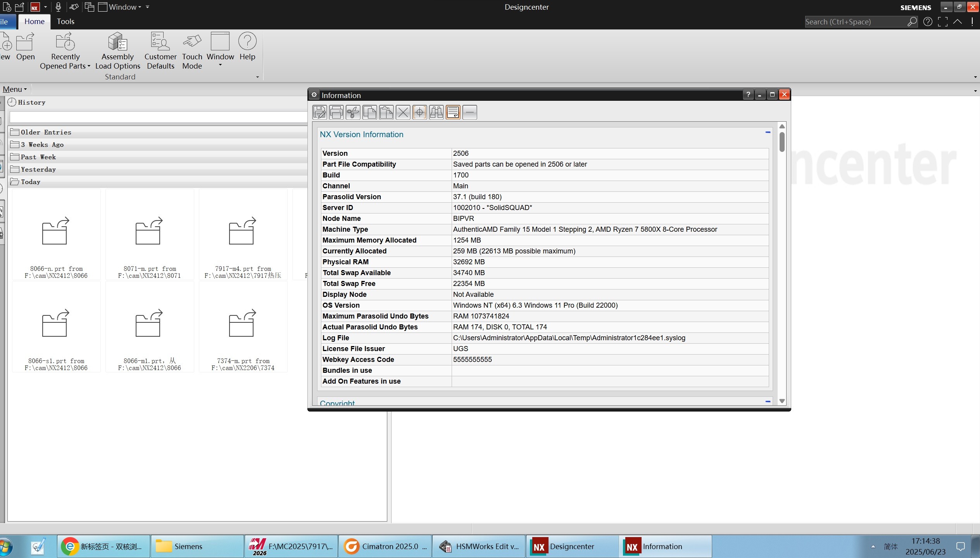980x558 pixels.
Task: Click the gear icon in Information title bar
Action: pos(314,95)
